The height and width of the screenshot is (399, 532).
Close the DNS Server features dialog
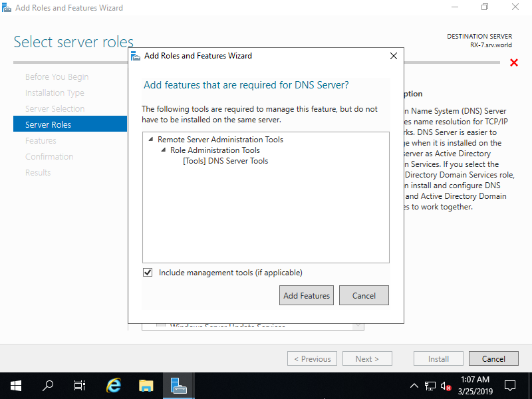click(x=394, y=56)
